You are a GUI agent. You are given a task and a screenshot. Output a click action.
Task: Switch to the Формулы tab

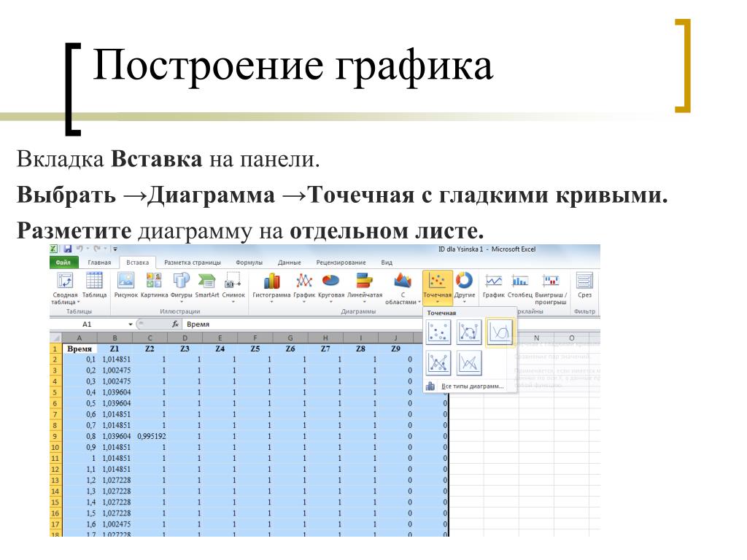(x=249, y=262)
